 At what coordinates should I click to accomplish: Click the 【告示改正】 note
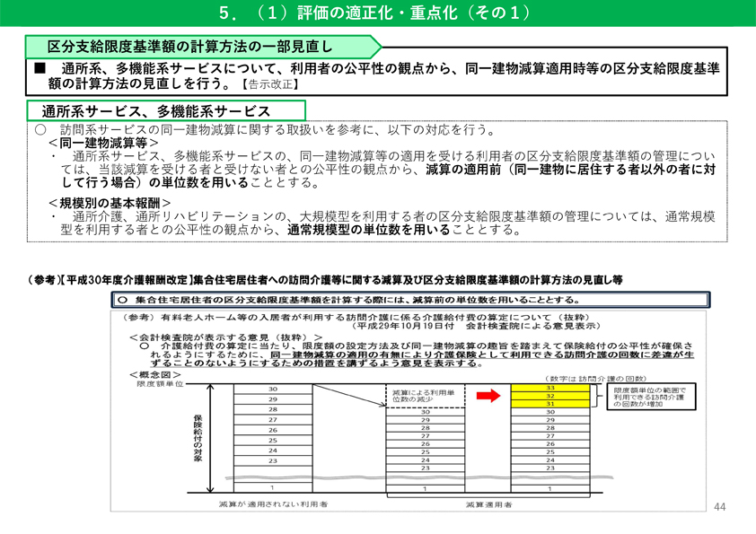(x=270, y=83)
